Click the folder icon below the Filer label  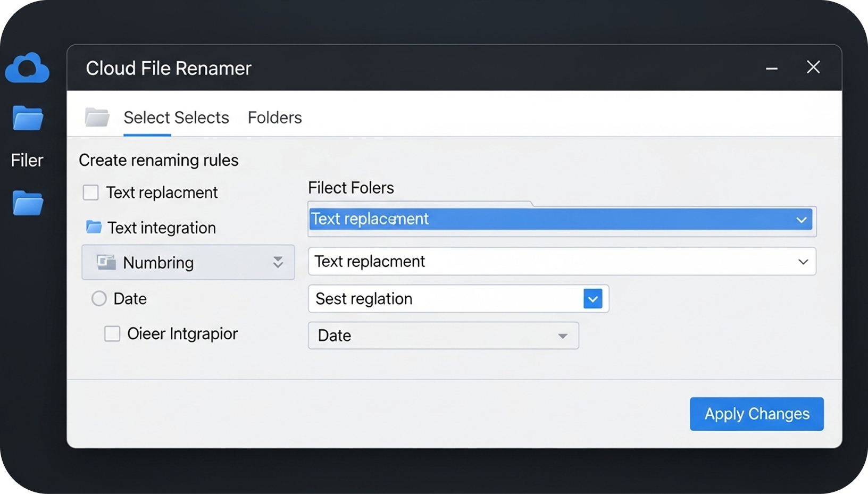click(x=27, y=204)
